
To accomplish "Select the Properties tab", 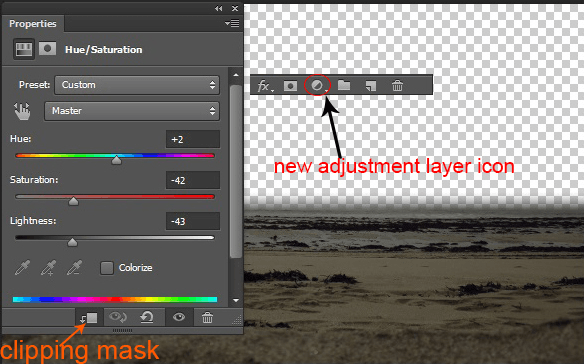I will 33,24.
